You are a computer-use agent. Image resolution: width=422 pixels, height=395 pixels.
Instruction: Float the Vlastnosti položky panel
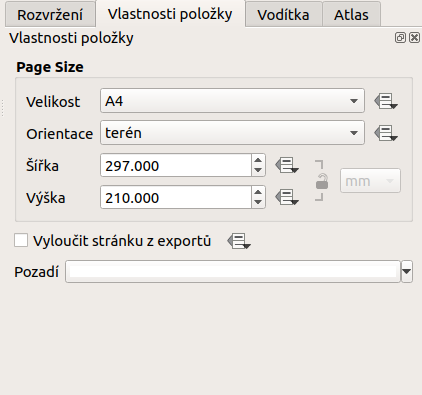pos(400,38)
